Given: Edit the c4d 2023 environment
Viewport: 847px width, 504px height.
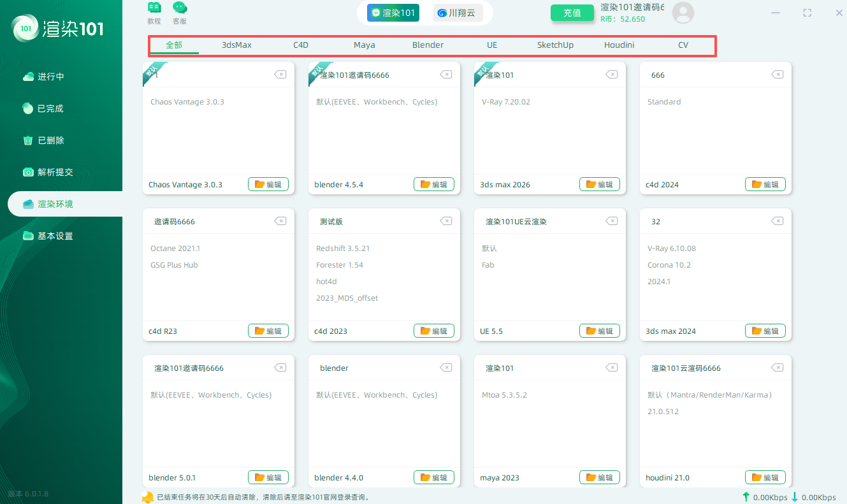Looking at the screenshot, I should (x=434, y=331).
